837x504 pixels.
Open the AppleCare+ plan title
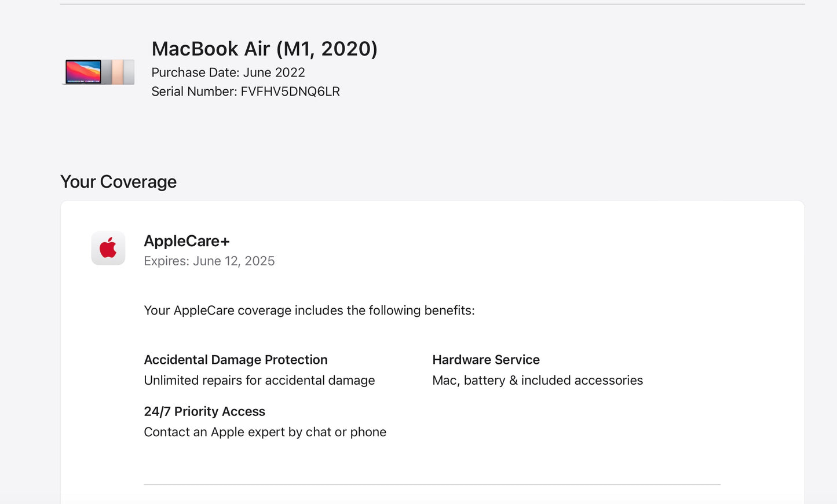pos(187,241)
